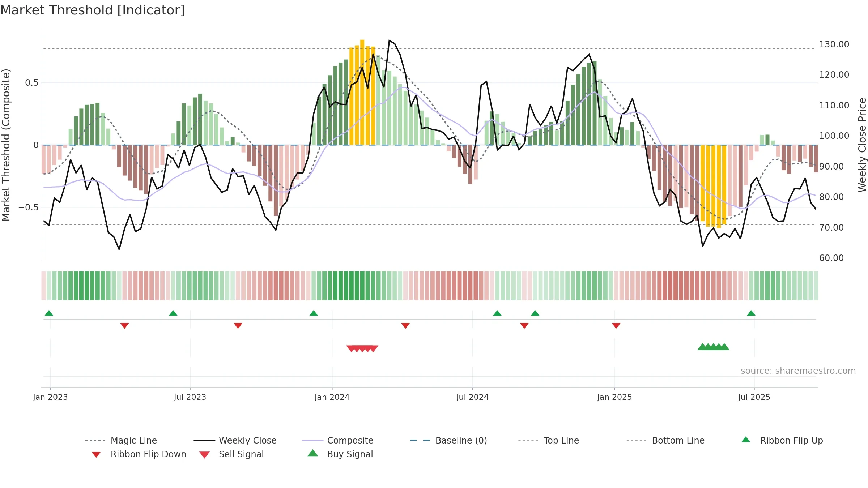Click the green flip-up triangle before Jul 2023
The height and width of the screenshot is (488, 868).
tap(173, 313)
